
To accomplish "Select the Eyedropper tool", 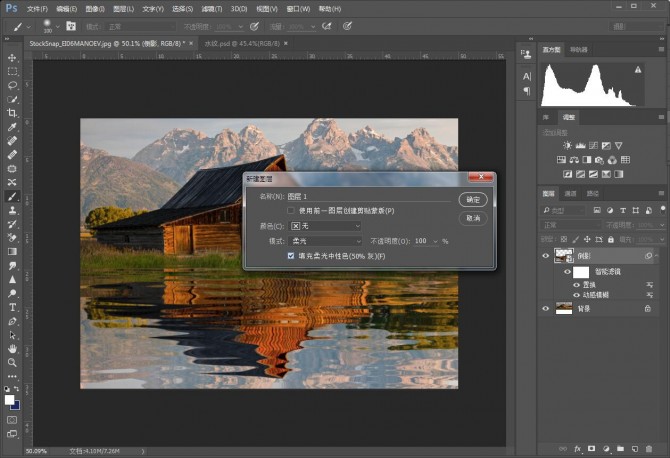I will (x=12, y=127).
